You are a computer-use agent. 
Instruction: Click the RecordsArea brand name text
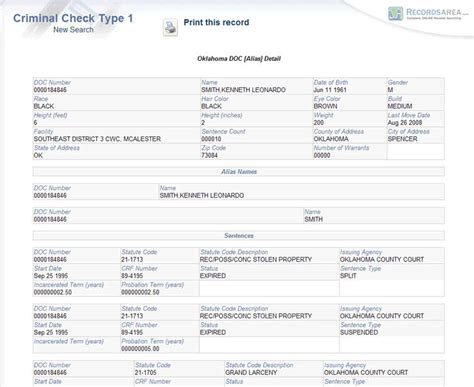point(434,12)
